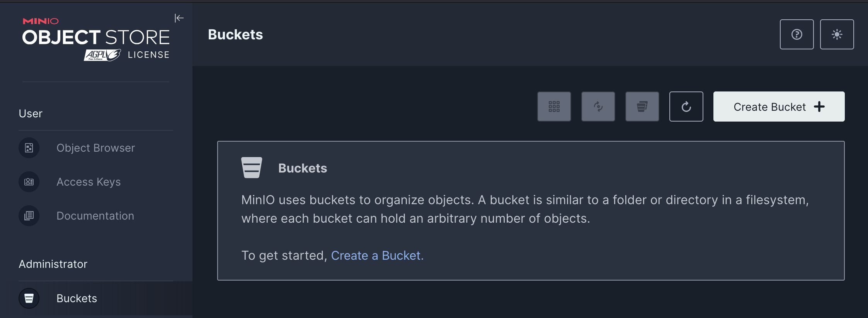
Task: Click the plus icon on Create Bucket
Action: [x=819, y=107]
